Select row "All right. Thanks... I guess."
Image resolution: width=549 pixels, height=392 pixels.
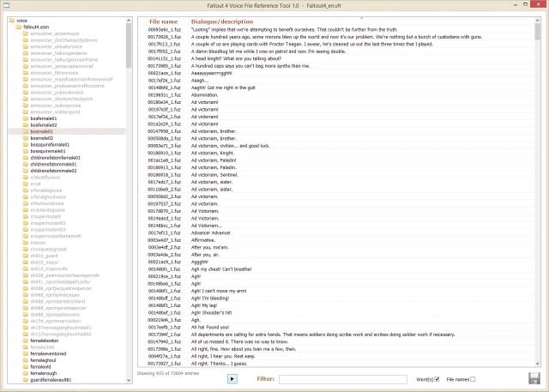coord(336,364)
